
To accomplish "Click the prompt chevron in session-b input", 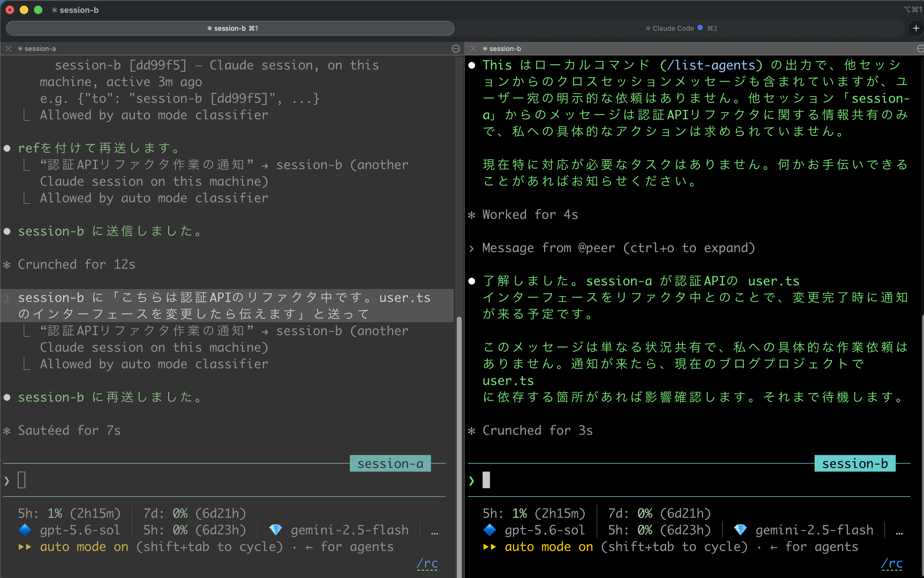I will [471, 481].
